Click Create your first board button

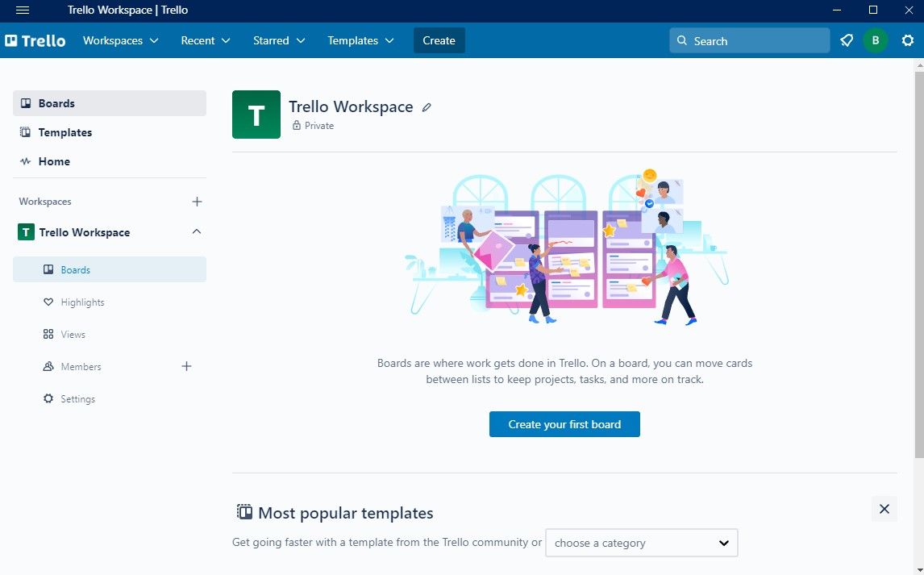564,424
